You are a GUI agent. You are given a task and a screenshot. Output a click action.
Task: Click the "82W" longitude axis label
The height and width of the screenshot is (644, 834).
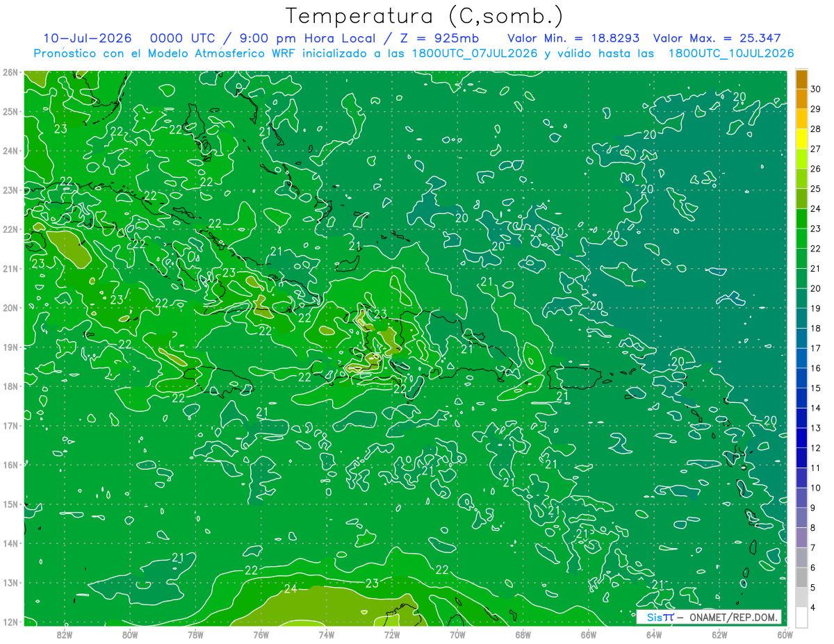coord(64,634)
